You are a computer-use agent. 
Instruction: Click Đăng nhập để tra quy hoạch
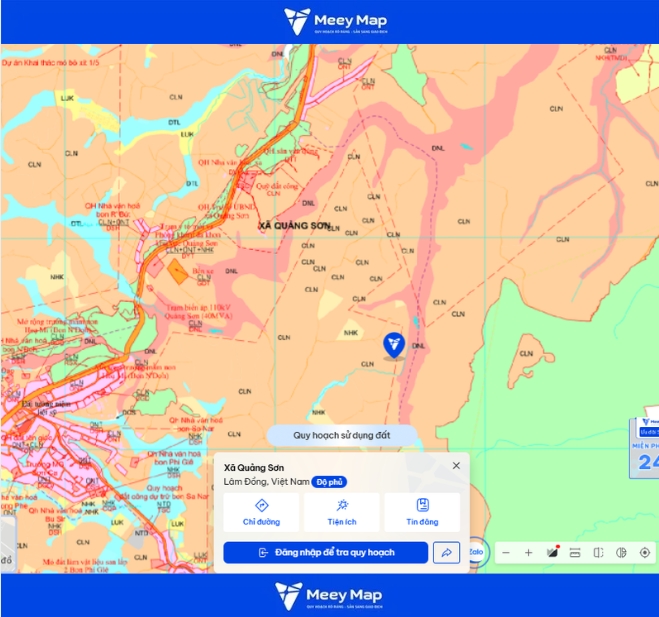click(326, 552)
